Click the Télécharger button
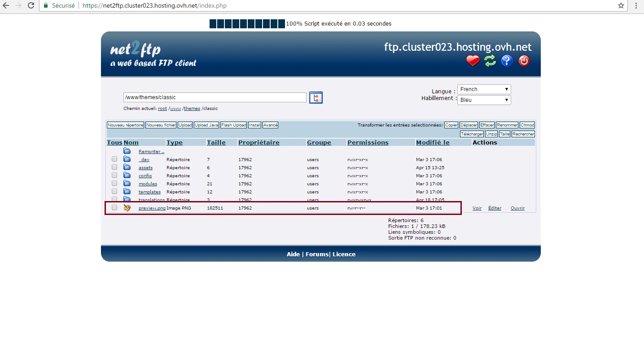The height and width of the screenshot is (346, 644). tap(472, 134)
